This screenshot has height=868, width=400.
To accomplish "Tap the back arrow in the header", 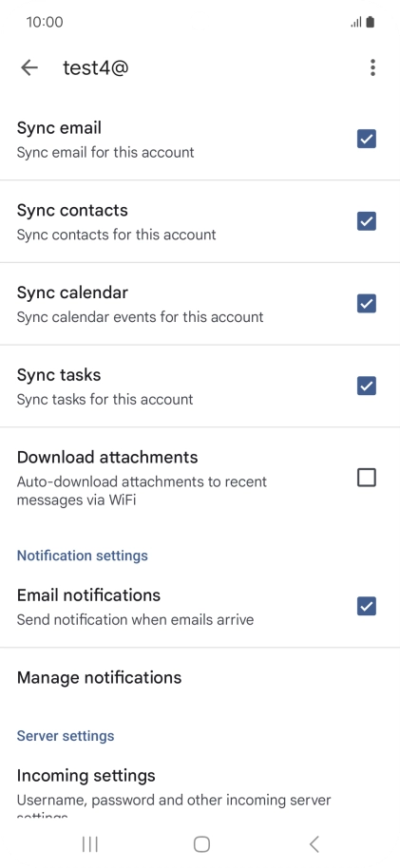I will coord(29,67).
